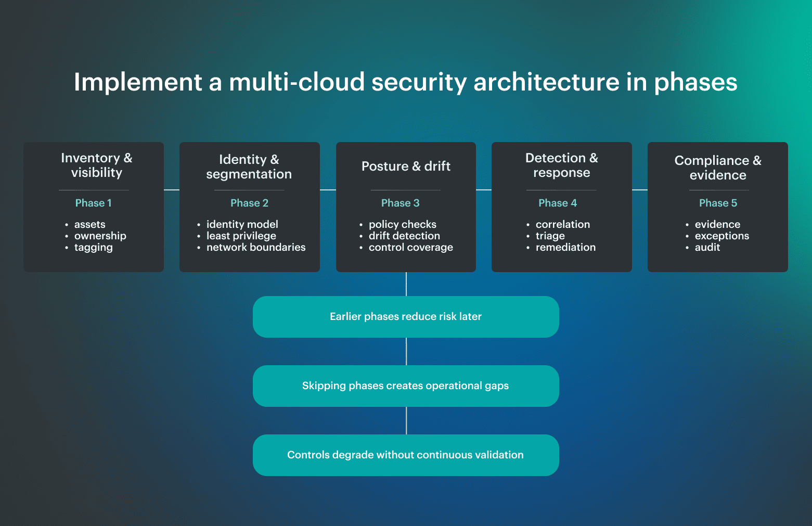Viewport: 812px width, 526px height.
Task: Click the 'assets' bullet under Phase 1
Action: (89, 224)
